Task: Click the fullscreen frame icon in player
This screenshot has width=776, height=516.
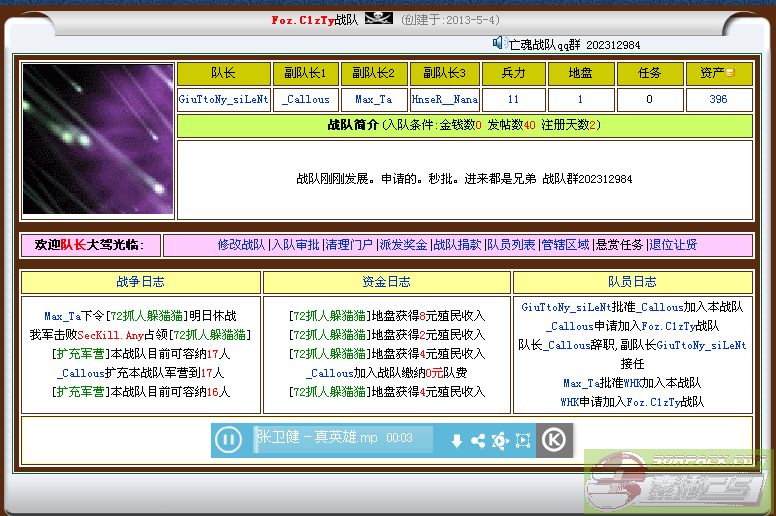Action: pos(523,440)
